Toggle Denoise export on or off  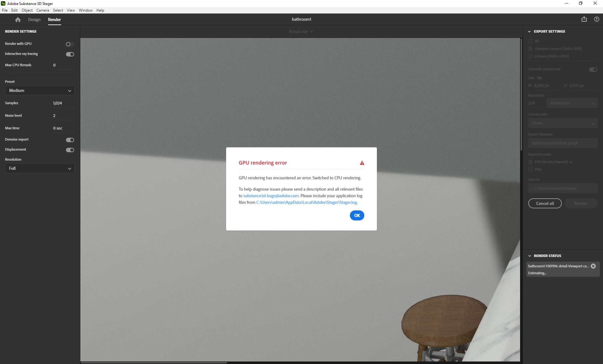[70, 139]
